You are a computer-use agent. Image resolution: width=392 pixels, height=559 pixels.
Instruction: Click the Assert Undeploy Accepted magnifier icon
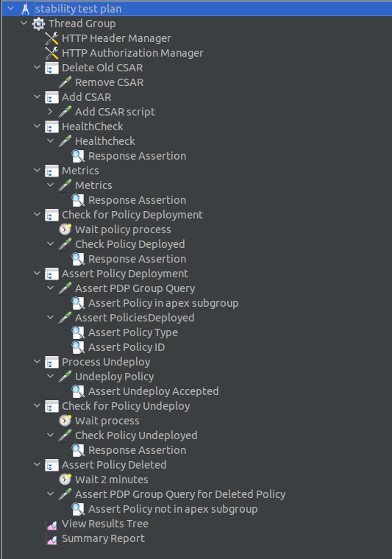tap(78, 391)
